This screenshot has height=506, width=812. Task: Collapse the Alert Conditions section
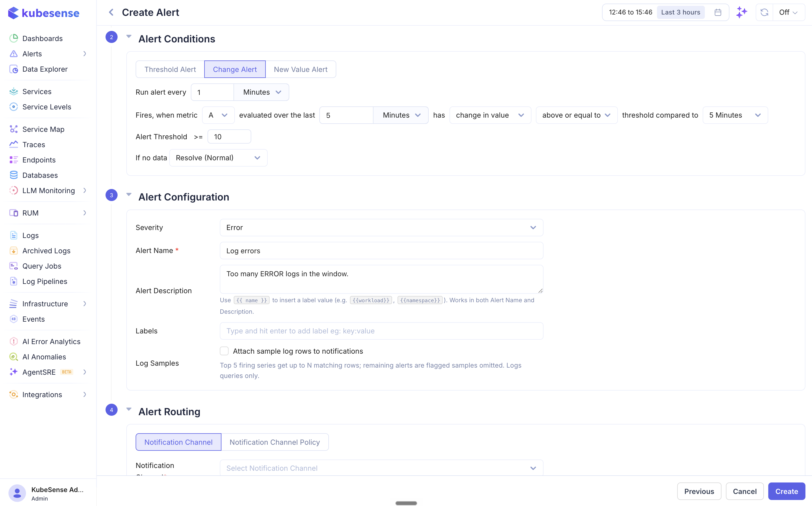pos(129,37)
